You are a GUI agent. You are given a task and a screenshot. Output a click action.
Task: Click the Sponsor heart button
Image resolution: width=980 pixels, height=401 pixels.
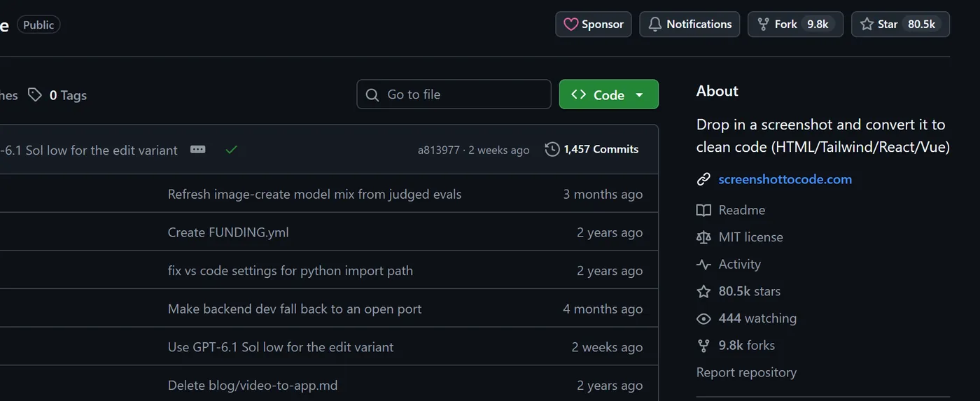[594, 24]
